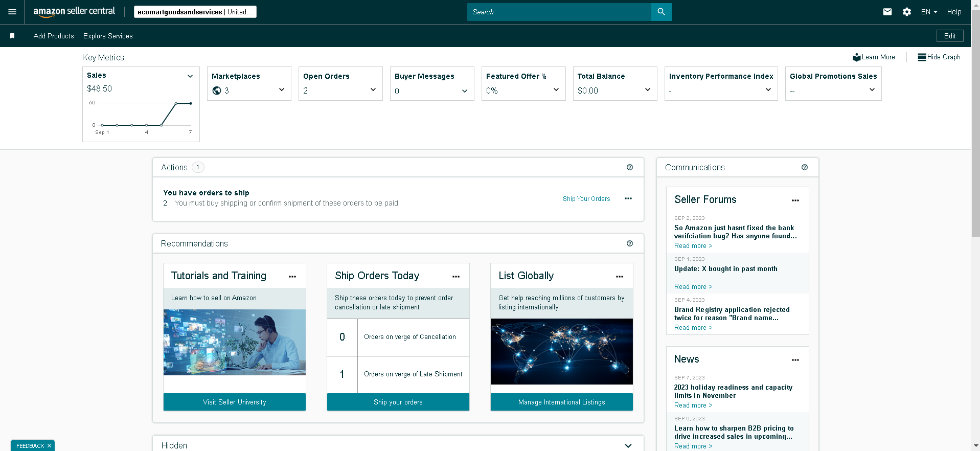Click the Learn More book icon
980x451 pixels.
pos(857,57)
